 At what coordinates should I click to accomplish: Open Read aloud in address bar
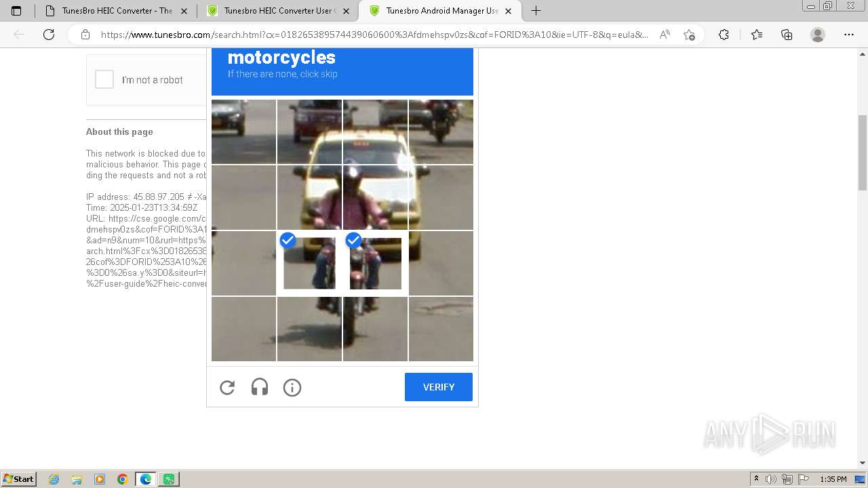665,35
